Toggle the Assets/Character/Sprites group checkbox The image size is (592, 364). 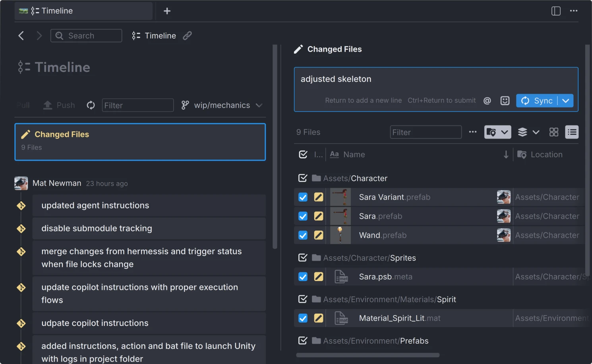[x=303, y=258]
